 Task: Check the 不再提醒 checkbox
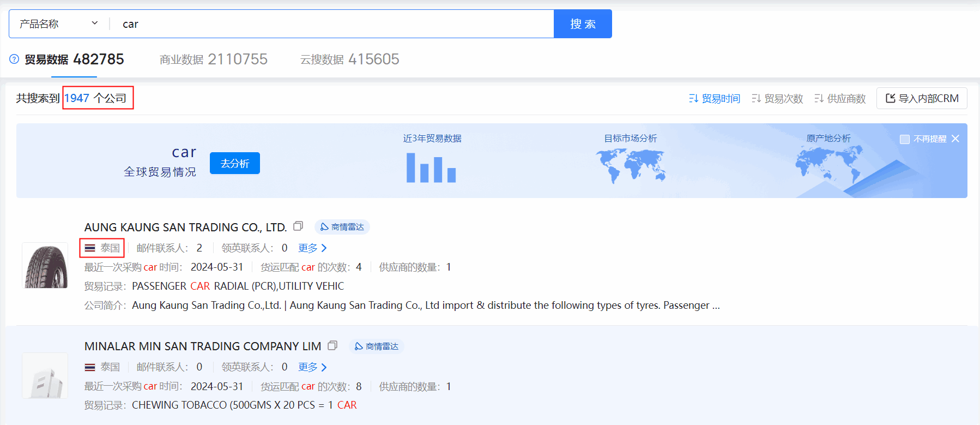905,139
